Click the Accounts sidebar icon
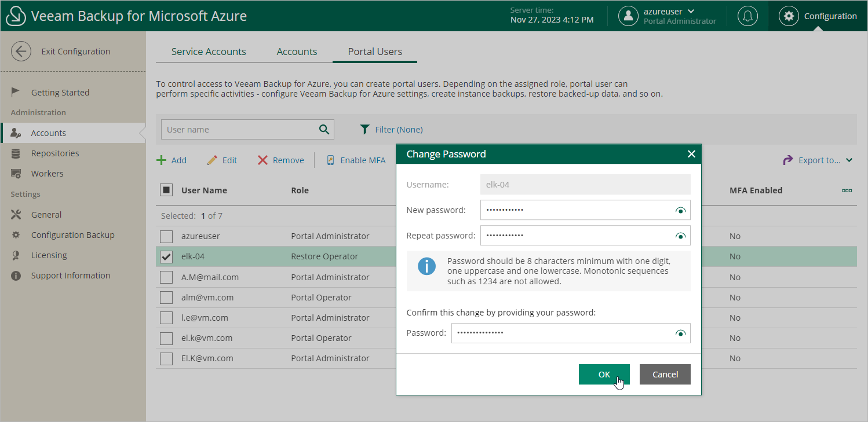Screen dimensions: 868x422 click(16, 133)
